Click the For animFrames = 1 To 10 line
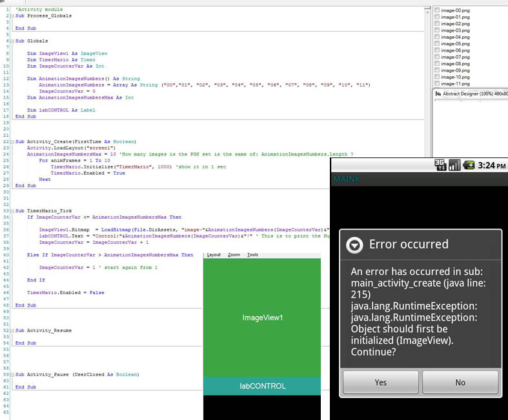Image resolution: width=508 pixels, height=420 pixels. pos(74,161)
